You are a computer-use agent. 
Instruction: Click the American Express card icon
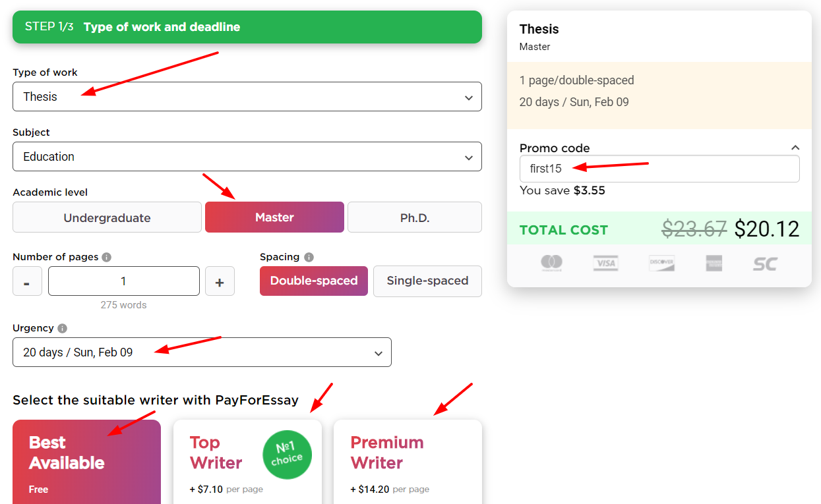[x=714, y=264]
